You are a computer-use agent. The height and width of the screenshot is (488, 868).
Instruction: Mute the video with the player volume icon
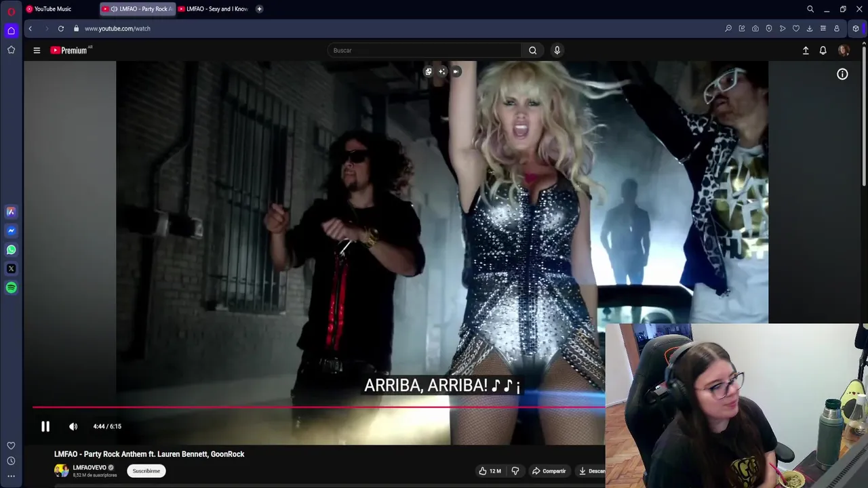coord(73,426)
